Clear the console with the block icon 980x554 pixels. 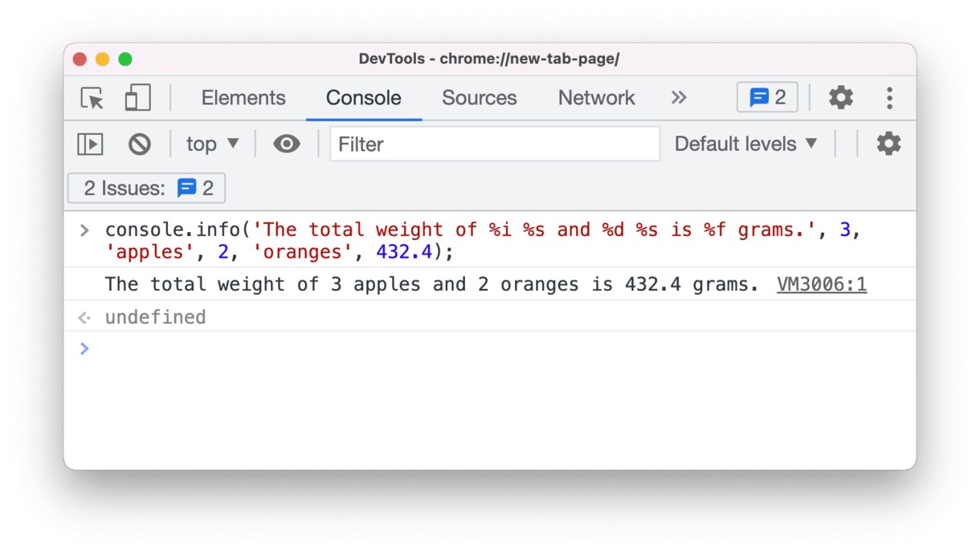point(140,145)
